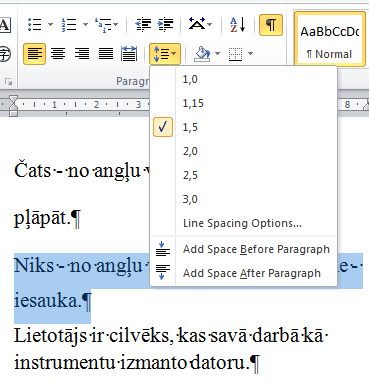Click the Borders icon
The image size is (369, 383).
(235, 54)
